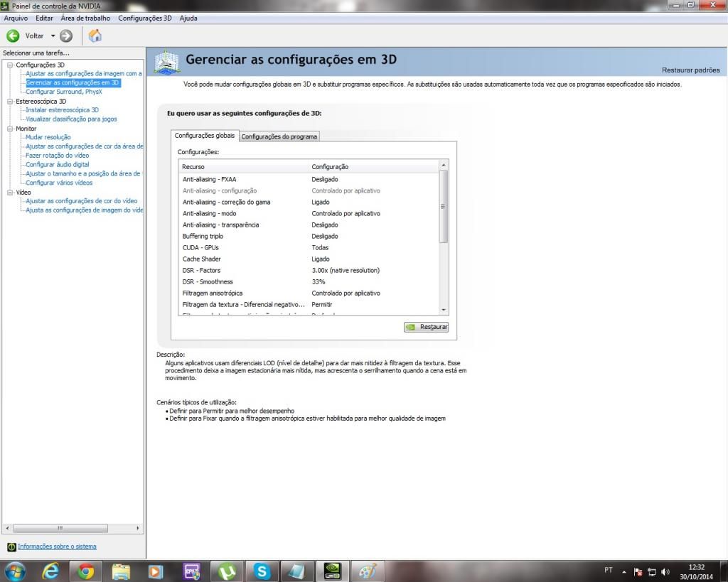The width and height of the screenshot is (728, 582).
Task: Open the Área de trabalho menu
Action: pos(85,18)
